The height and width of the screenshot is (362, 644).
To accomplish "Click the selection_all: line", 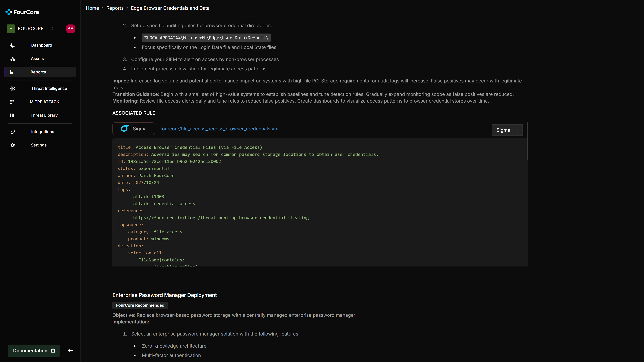I will 146,253.
